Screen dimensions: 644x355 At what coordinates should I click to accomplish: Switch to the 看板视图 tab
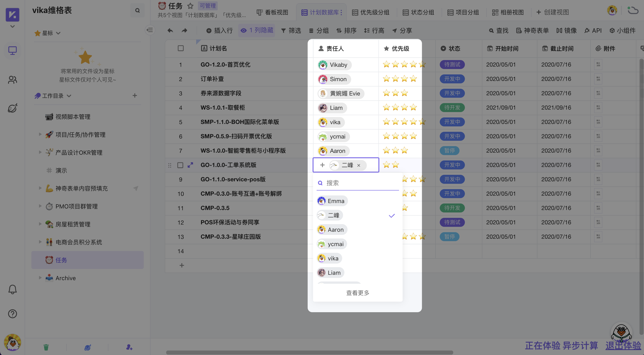click(x=272, y=12)
